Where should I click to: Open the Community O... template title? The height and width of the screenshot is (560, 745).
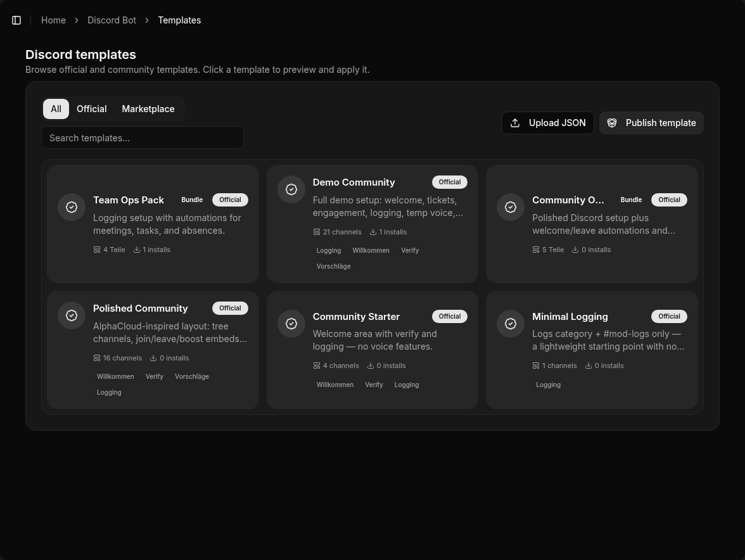pos(568,200)
